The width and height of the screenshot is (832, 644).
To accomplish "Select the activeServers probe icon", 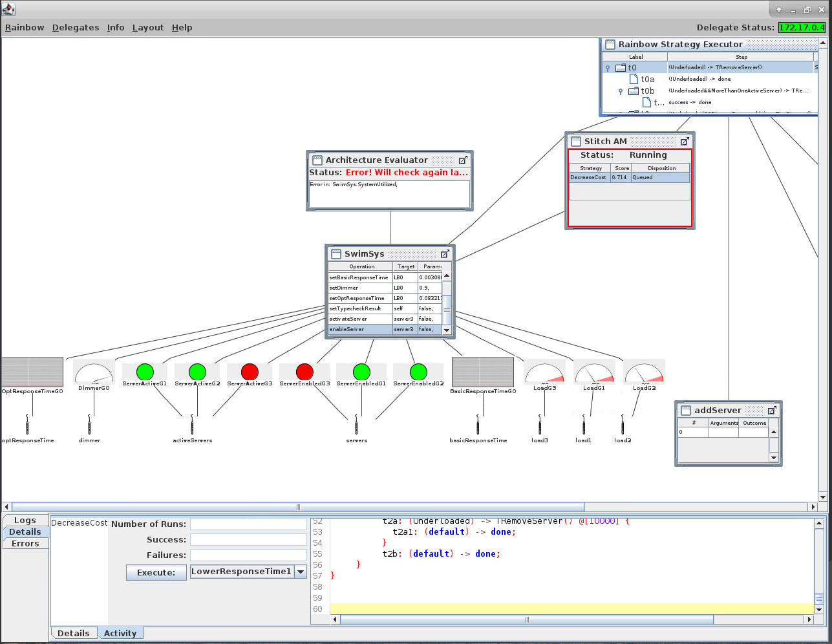I will pyautogui.click(x=192, y=425).
